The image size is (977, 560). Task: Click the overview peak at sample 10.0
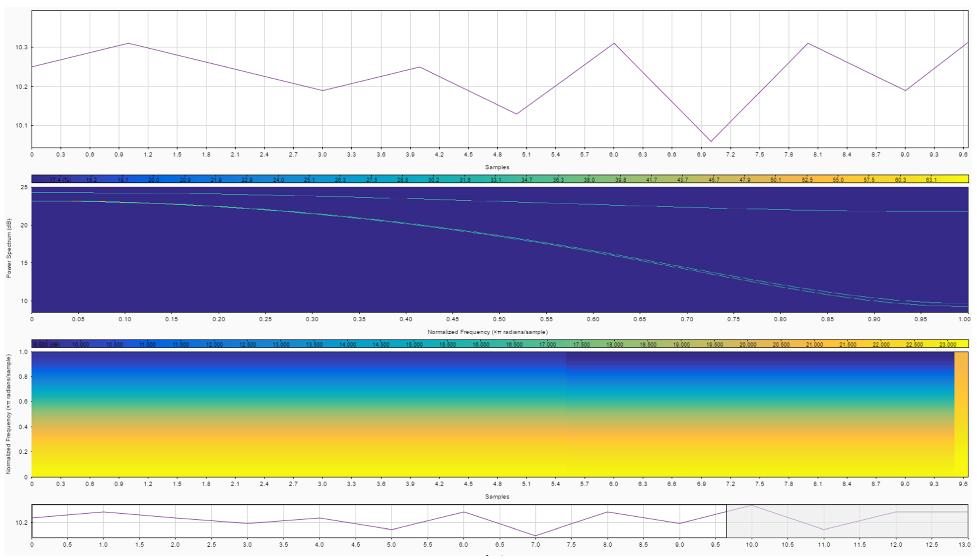click(x=751, y=506)
